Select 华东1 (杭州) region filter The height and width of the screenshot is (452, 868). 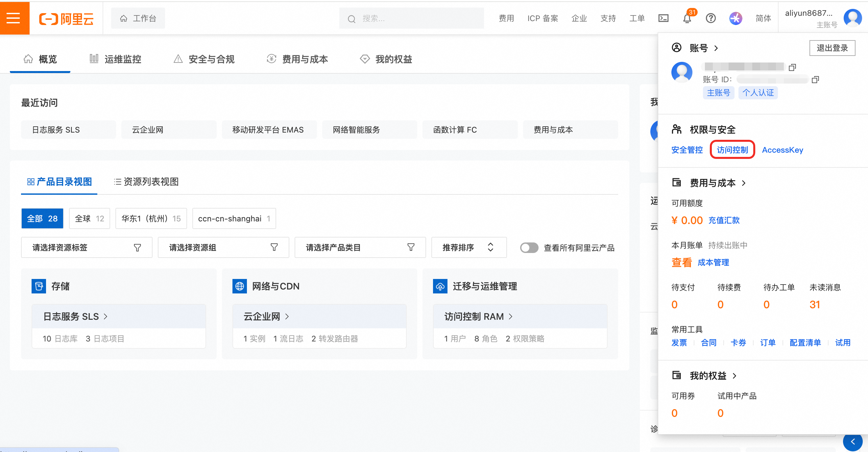(x=151, y=218)
